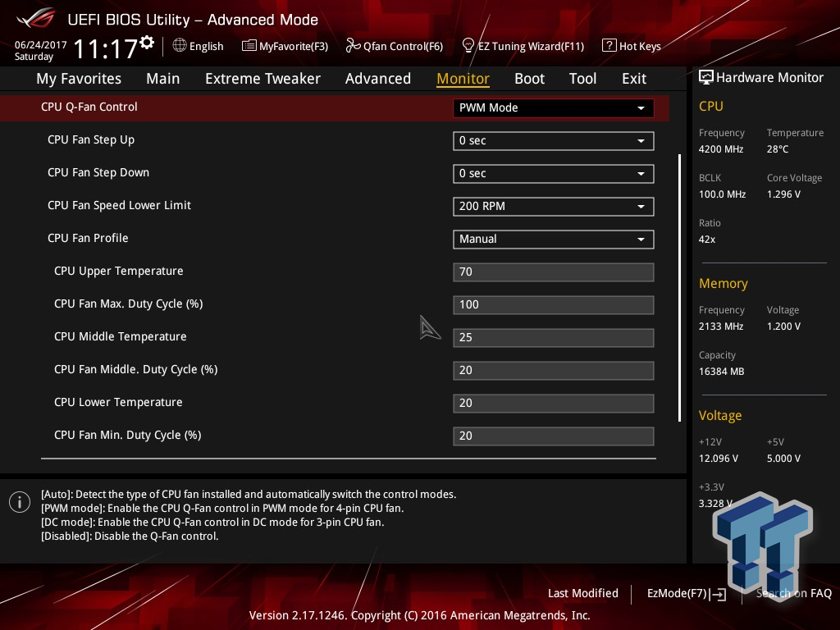The width and height of the screenshot is (840, 630).
Task: Edit CPU Fan Min. Duty Cycle field
Action: coord(554,436)
